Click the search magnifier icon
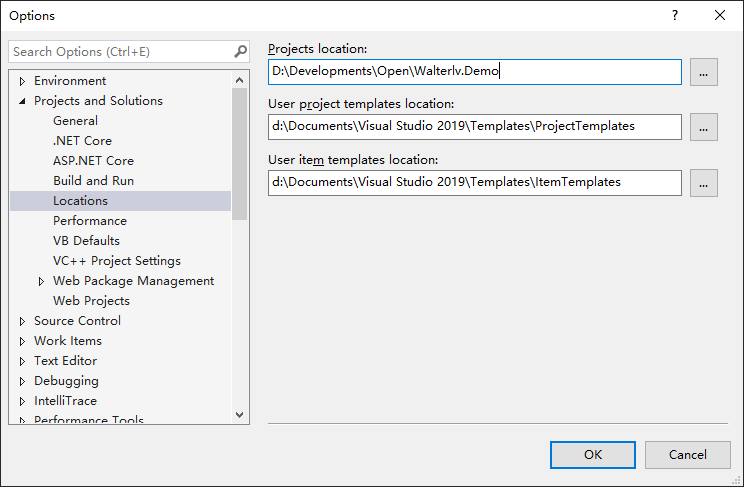 (240, 51)
